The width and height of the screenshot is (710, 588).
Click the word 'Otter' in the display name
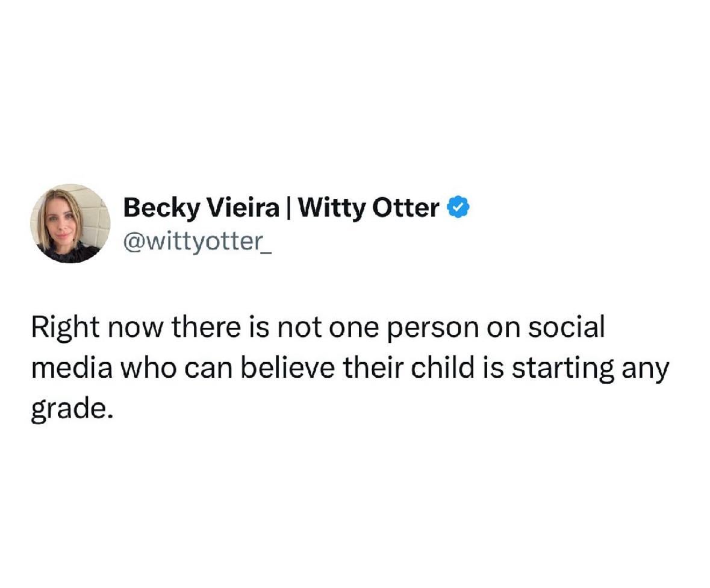click(x=406, y=208)
